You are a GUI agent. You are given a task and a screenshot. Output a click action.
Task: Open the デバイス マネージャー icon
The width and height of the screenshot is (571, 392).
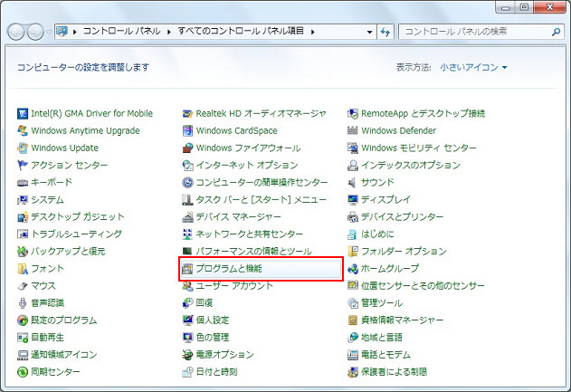[x=187, y=217]
